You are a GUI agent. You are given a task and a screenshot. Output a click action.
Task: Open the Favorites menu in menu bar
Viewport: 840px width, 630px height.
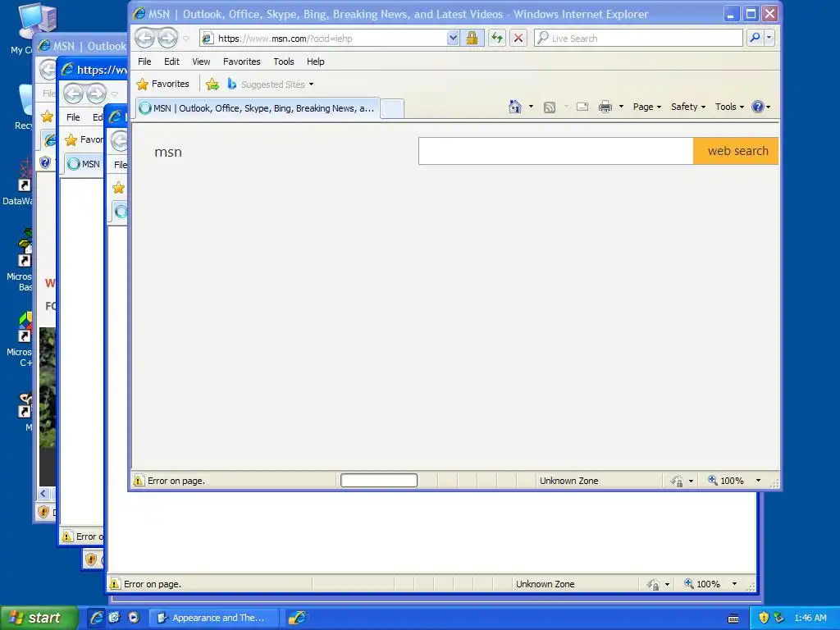tap(242, 62)
